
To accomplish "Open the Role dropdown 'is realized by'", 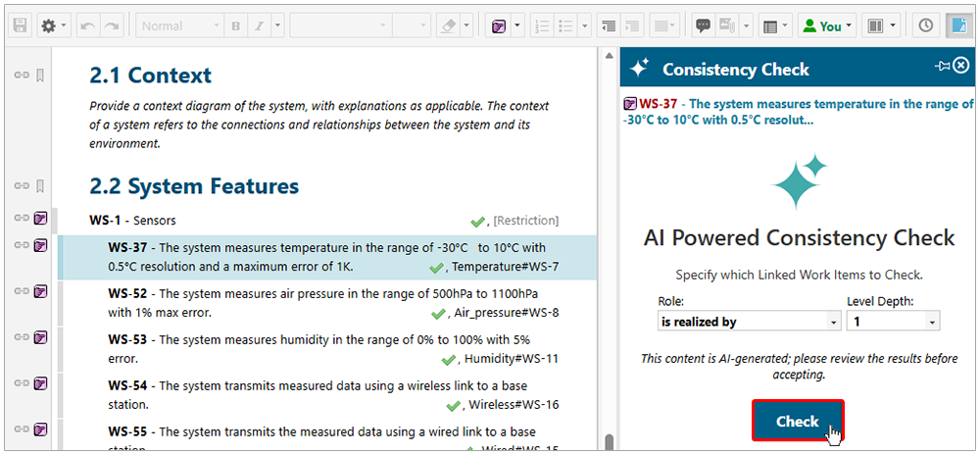I will [x=749, y=321].
